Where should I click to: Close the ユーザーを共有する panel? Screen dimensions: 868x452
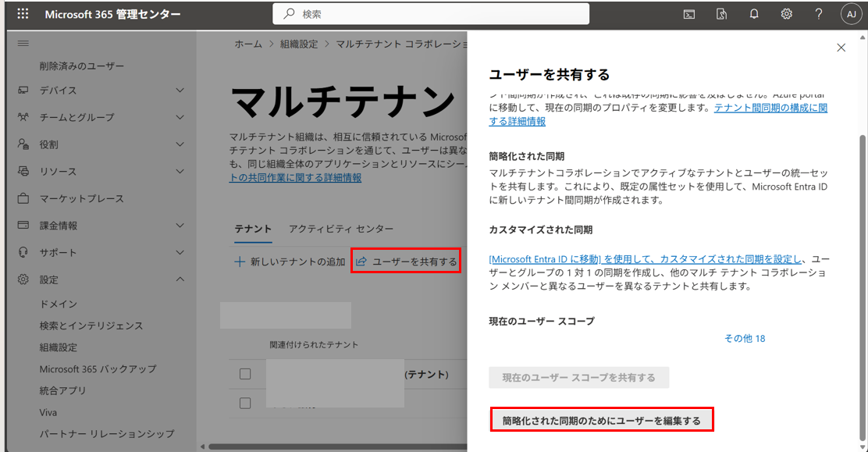tap(841, 48)
